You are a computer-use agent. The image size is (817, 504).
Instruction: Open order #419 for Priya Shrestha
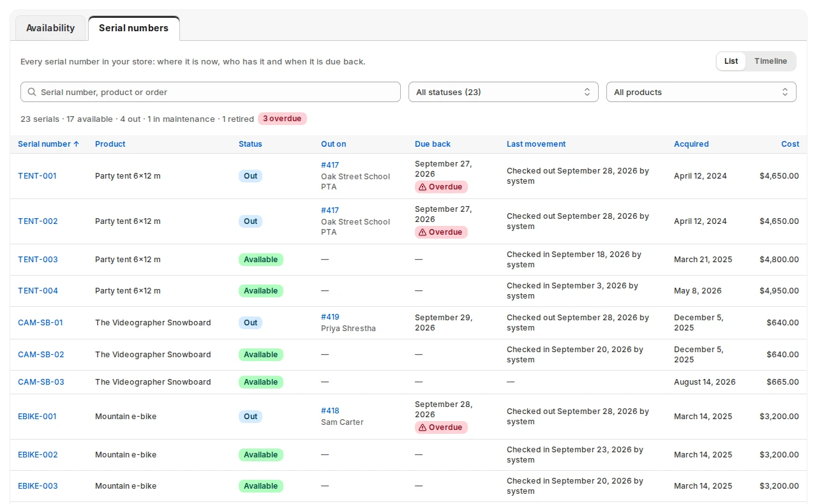[x=330, y=317]
